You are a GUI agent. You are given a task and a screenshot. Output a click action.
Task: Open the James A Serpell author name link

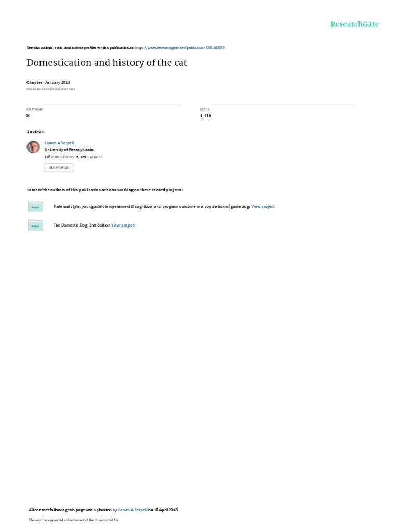pyautogui.click(x=59, y=143)
